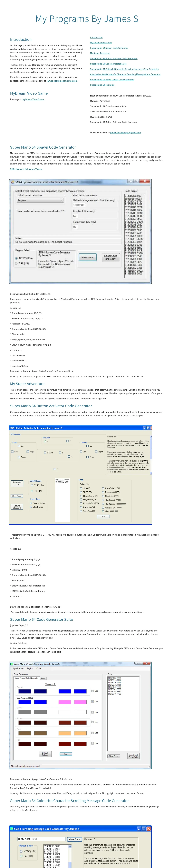
Task: Enable the Z button checkbox
Action: [55, 469]
